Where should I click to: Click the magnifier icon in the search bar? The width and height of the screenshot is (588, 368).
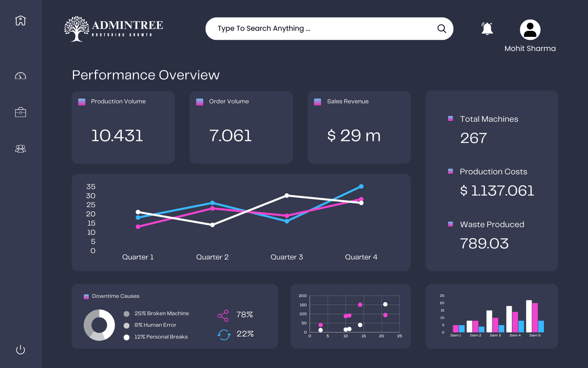[x=441, y=28]
